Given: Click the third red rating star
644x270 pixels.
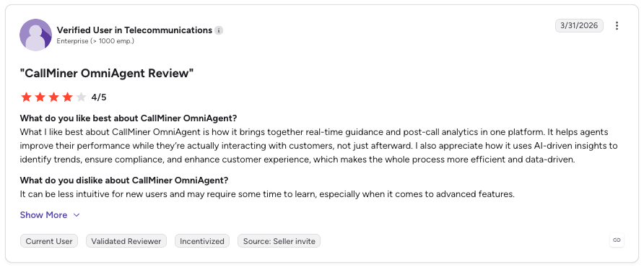Looking at the screenshot, I should click(54, 97).
